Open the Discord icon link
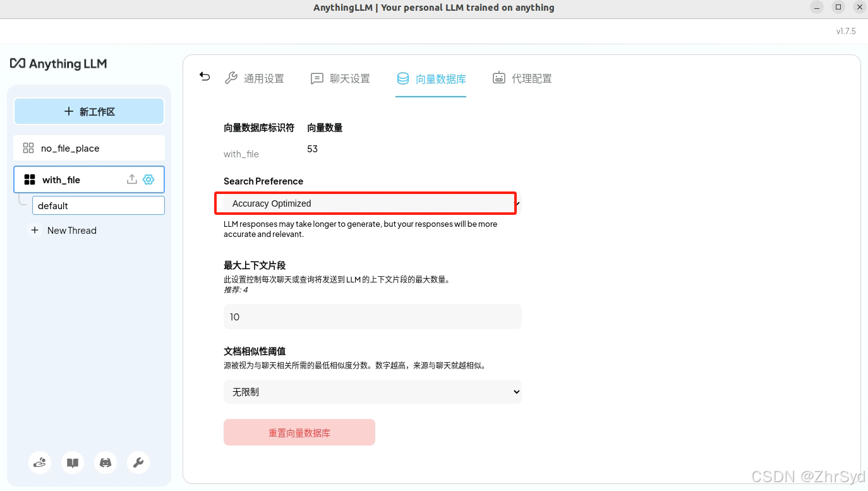 coord(106,463)
